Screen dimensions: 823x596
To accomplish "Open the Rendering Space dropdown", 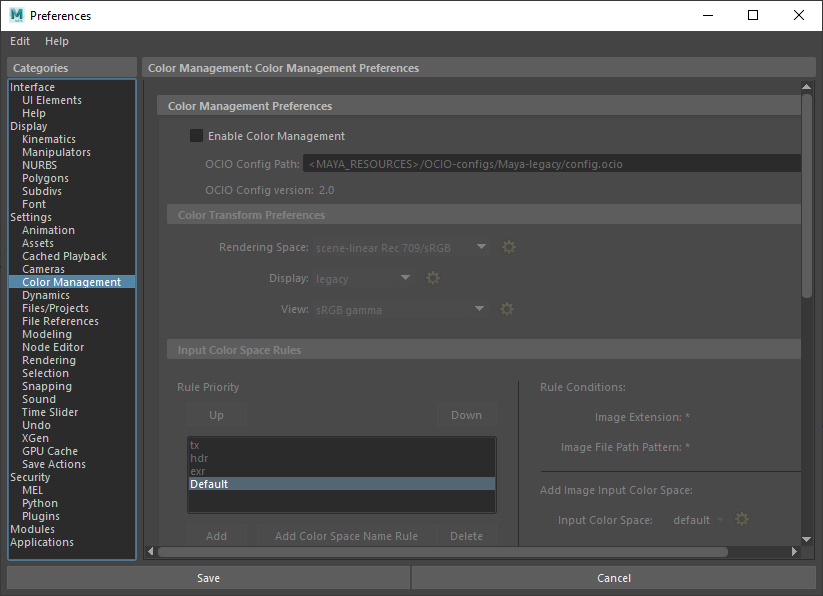I will [402, 248].
